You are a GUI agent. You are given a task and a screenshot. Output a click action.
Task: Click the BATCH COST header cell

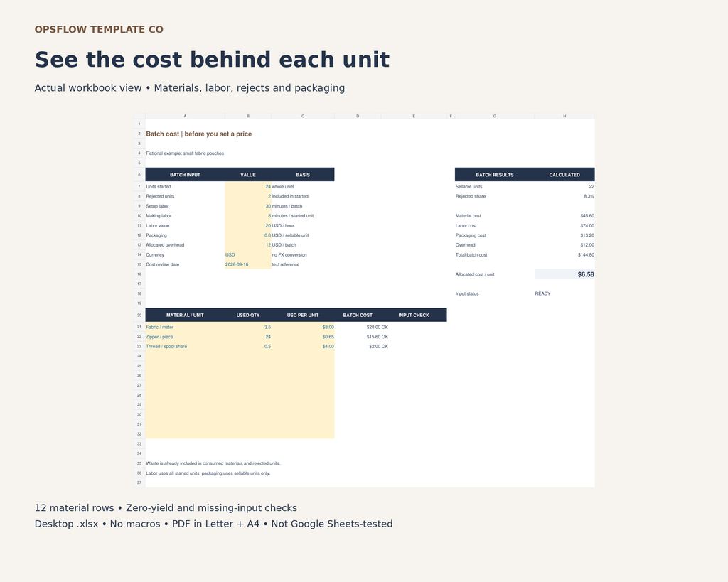pos(358,315)
